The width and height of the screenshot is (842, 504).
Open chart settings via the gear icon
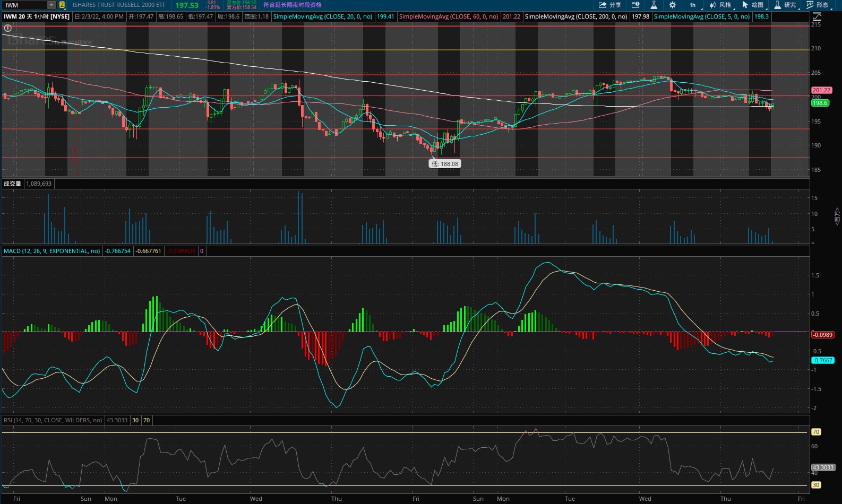coord(673,5)
